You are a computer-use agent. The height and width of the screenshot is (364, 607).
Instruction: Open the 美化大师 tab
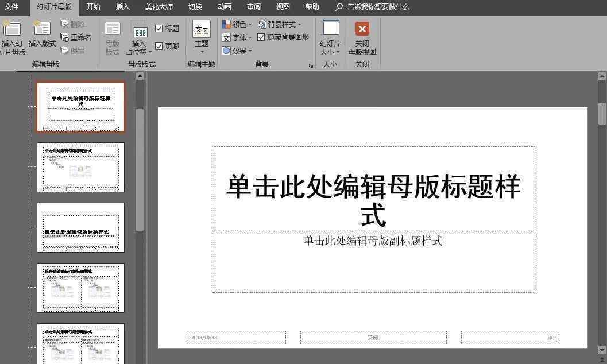pyautogui.click(x=158, y=7)
